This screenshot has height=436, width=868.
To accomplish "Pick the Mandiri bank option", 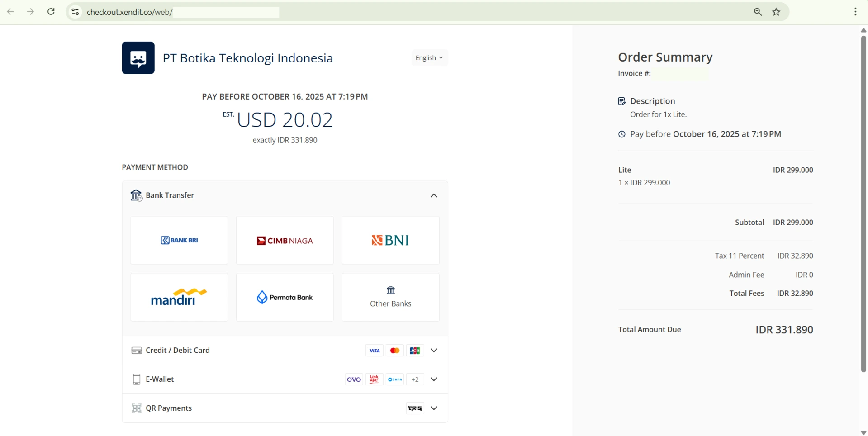I will (179, 297).
